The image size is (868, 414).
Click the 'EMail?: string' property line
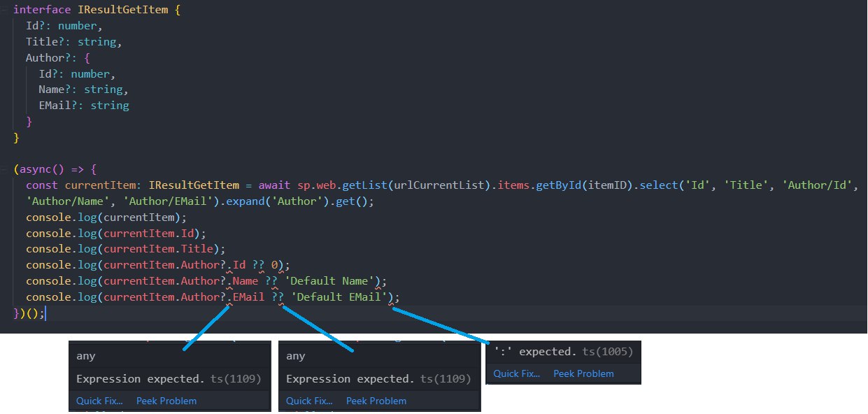pos(84,106)
